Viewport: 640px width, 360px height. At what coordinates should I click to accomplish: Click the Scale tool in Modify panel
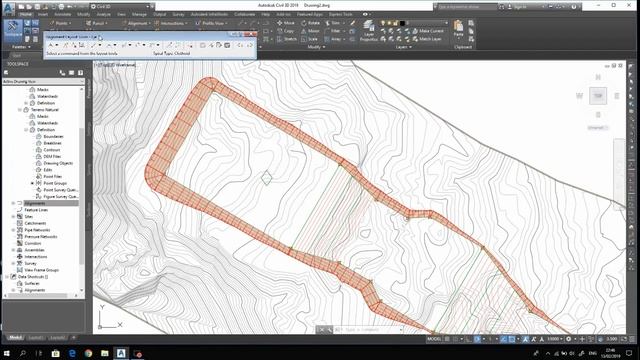[x=309, y=39]
